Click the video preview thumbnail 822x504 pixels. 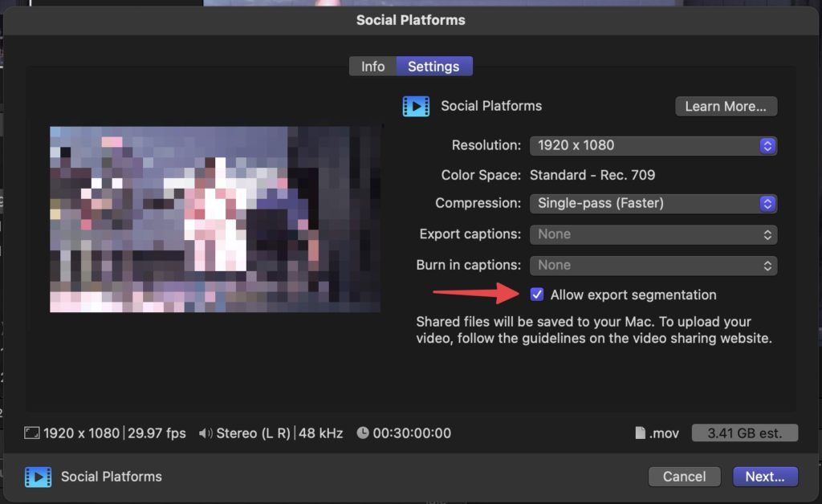[x=215, y=219]
